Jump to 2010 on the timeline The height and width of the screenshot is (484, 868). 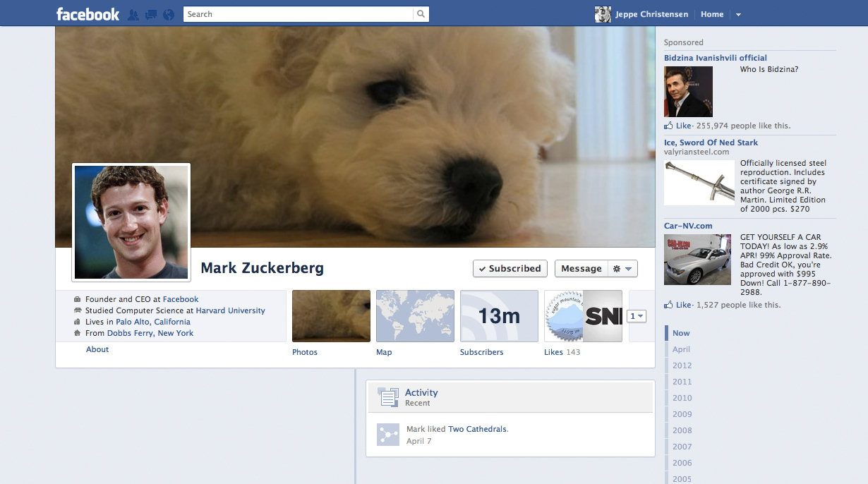tap(682, 398)
